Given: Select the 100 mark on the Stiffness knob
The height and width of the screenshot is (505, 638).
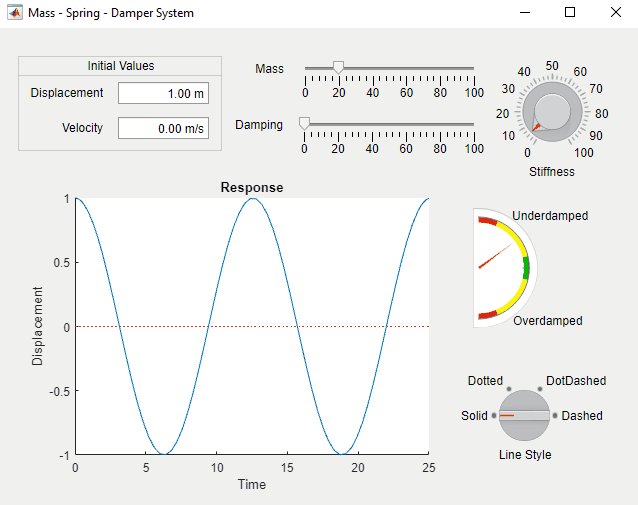Looking at the screenshot, I should tap(584, 153).
